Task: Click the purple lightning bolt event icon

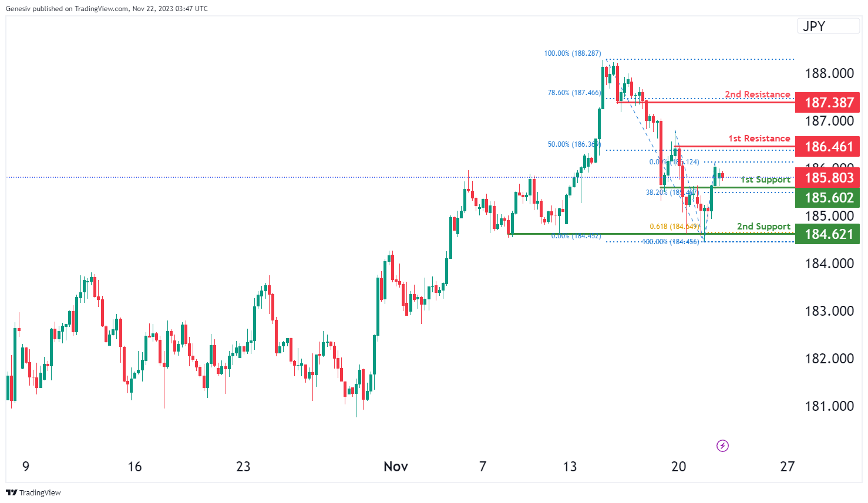Action: pyautogui.click(x=722, y=446)
